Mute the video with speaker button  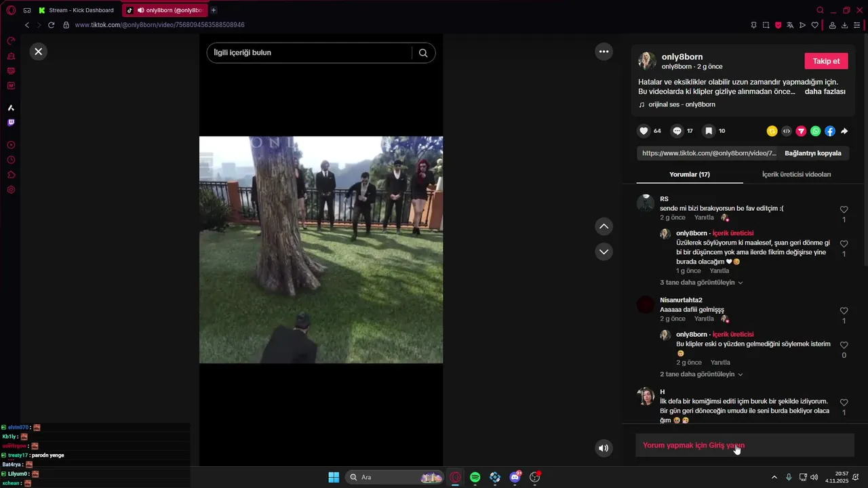click(604, 448)
